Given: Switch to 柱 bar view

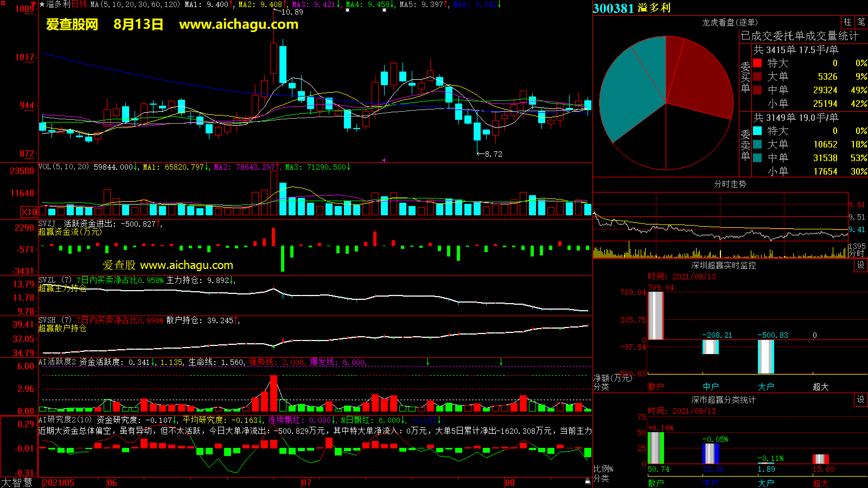Looking at the screenshot, I should (x=847, y=22).
